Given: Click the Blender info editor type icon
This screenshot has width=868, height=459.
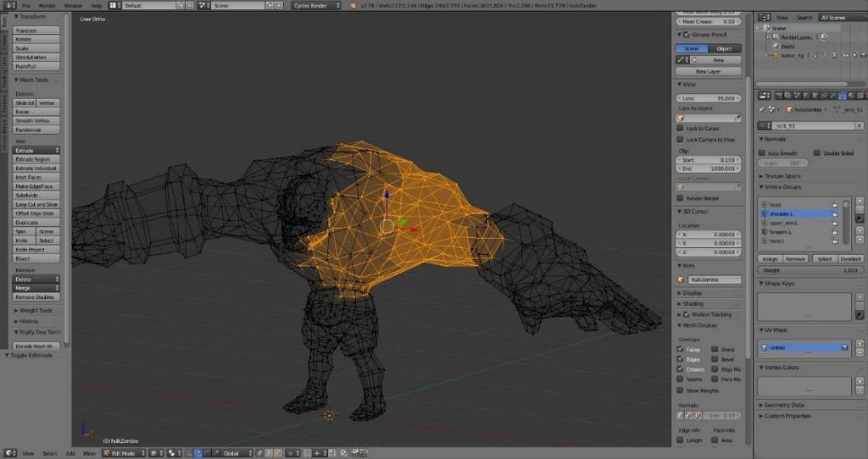Looking at the screenshot, I should click(x=10, y=5).
